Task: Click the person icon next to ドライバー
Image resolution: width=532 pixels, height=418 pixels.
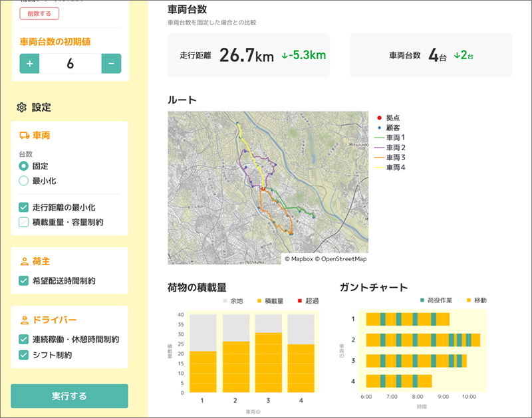Action: click(25, 320)
